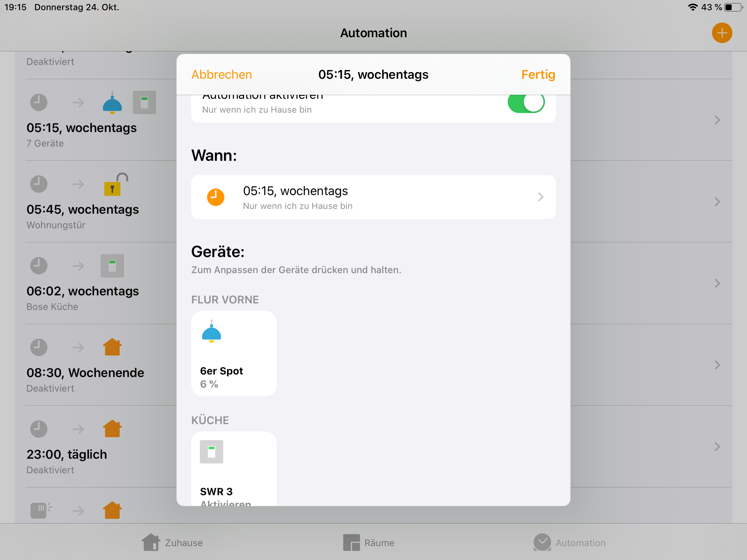Tap the switch icon on SWR 3 tile
This screenshot has width=747, height=560.
coord(212,452)
